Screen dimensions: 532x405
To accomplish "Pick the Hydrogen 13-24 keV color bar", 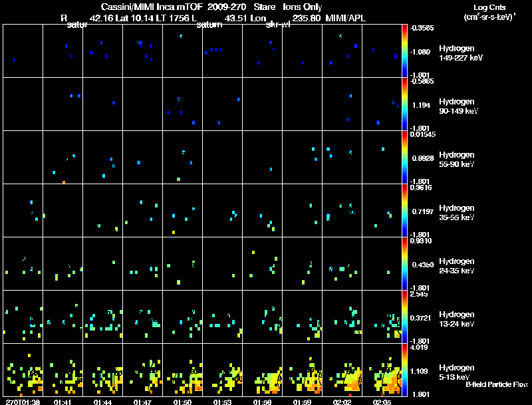I will [404, 317].
